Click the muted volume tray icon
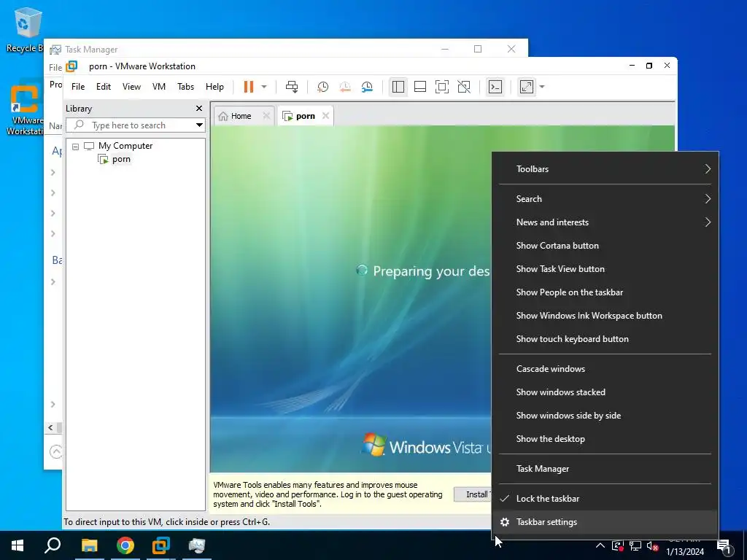747x560 pixels. click(652, 545)
